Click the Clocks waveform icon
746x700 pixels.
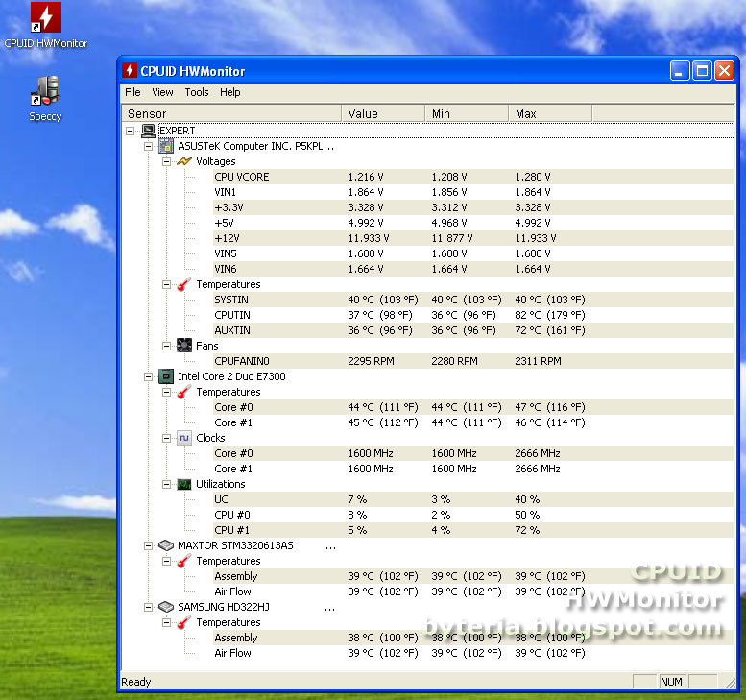click(x=184, y=438)
